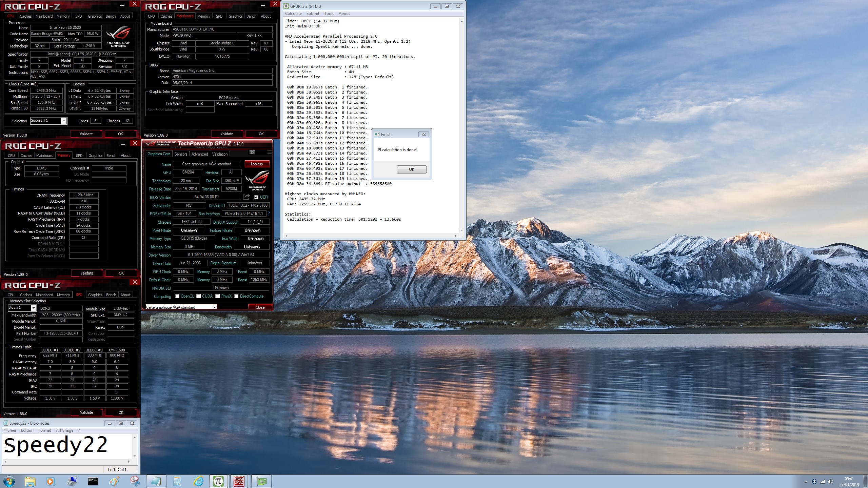Click the volume speaker tray icon

point(830,482)
